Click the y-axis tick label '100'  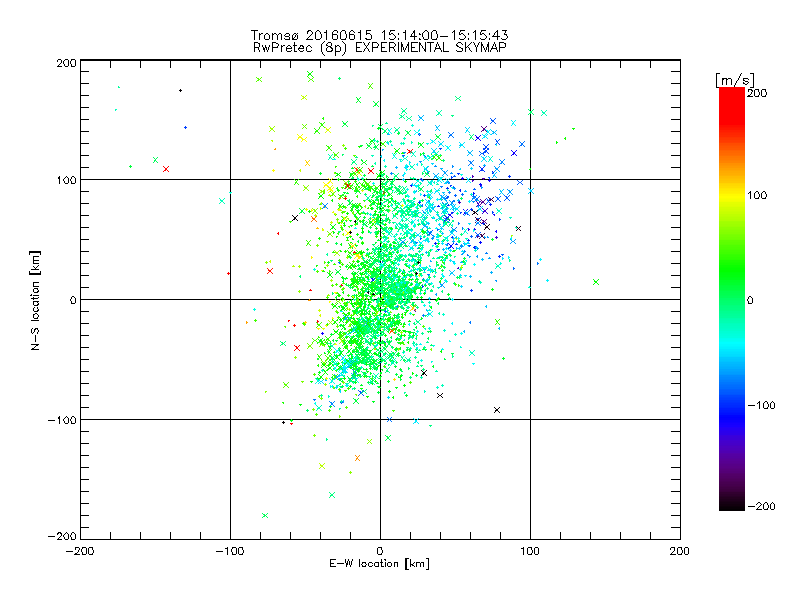coord(66,180)
